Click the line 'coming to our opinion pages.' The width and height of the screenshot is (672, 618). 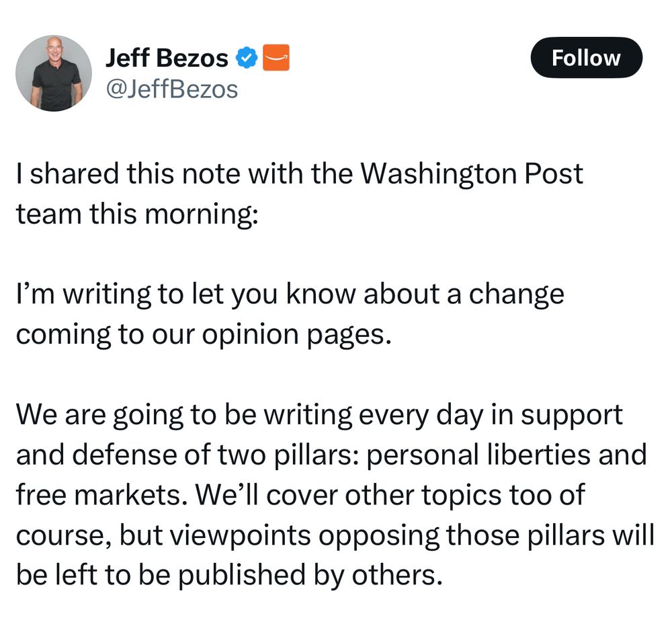point(204,334)
